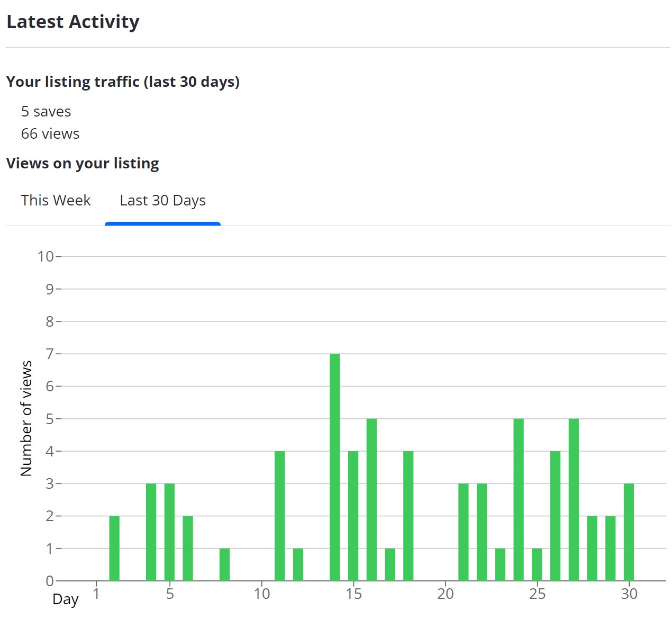Select the day 11 bar

[x=279, y=516]
